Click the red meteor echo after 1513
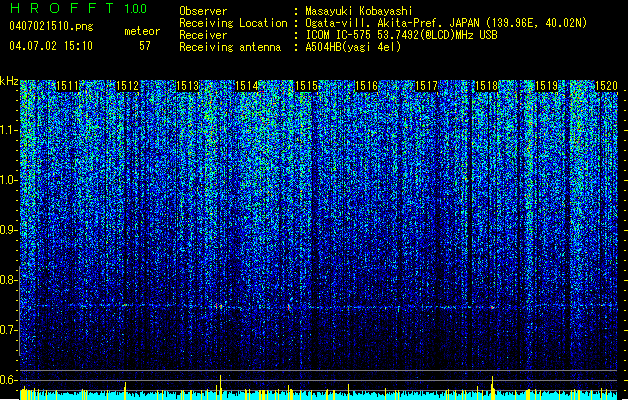629x400 pixels. point(218,307)
